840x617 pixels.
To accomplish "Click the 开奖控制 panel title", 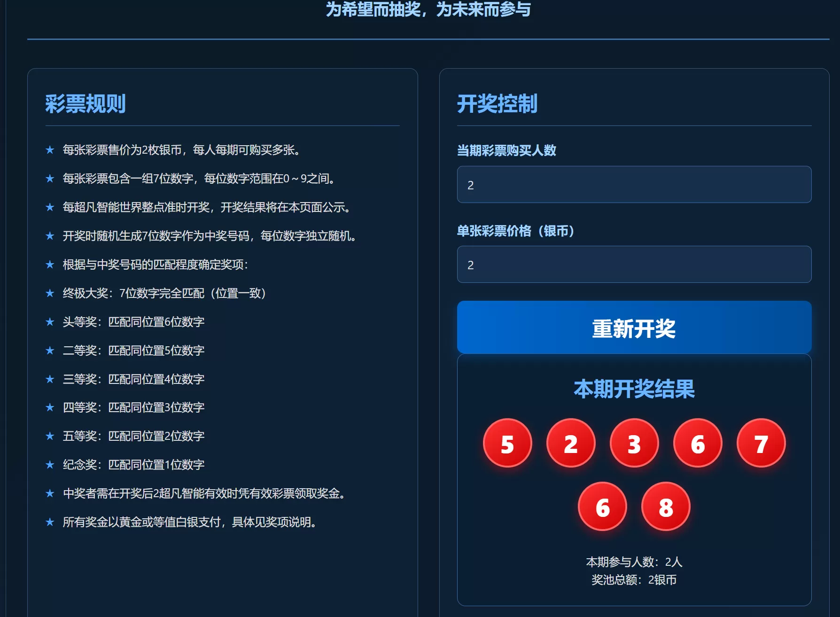I will [x=498, y=104].
